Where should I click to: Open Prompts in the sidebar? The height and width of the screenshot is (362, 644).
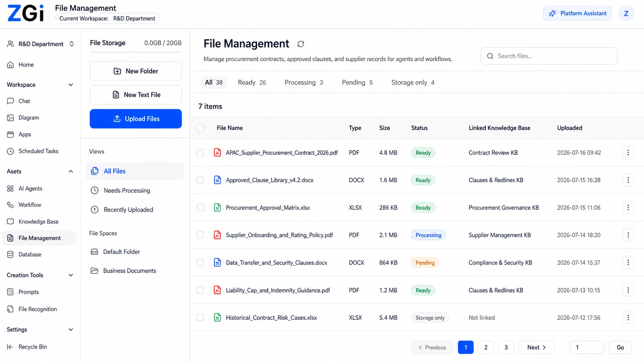coord(29,292)
